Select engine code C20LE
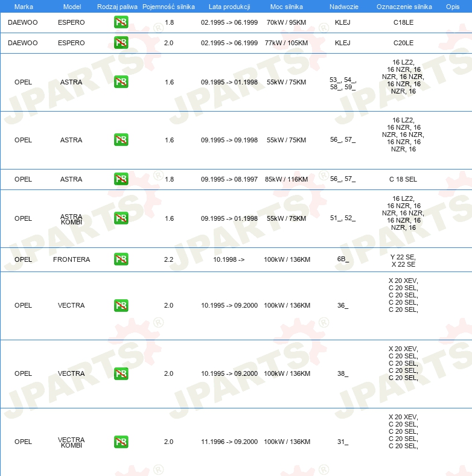Screen dimensions: 472x476 point(403,43)
